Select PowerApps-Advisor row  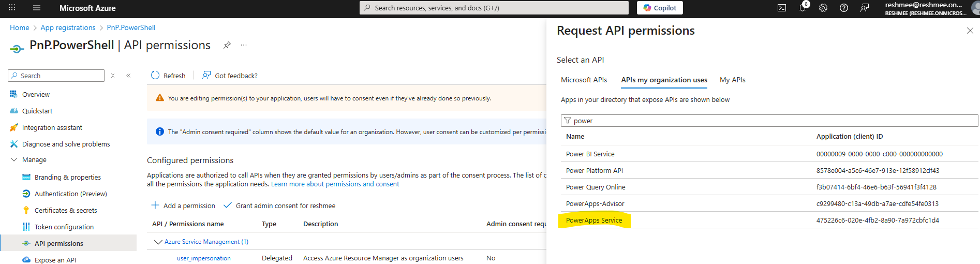pos(768,203)
